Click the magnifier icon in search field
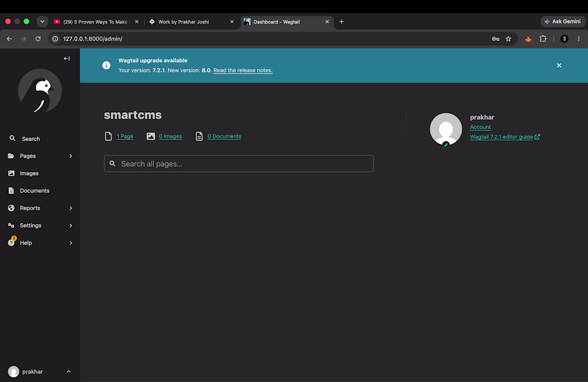Viewport: 588px width, 382px height. click(x=112, y=163)
